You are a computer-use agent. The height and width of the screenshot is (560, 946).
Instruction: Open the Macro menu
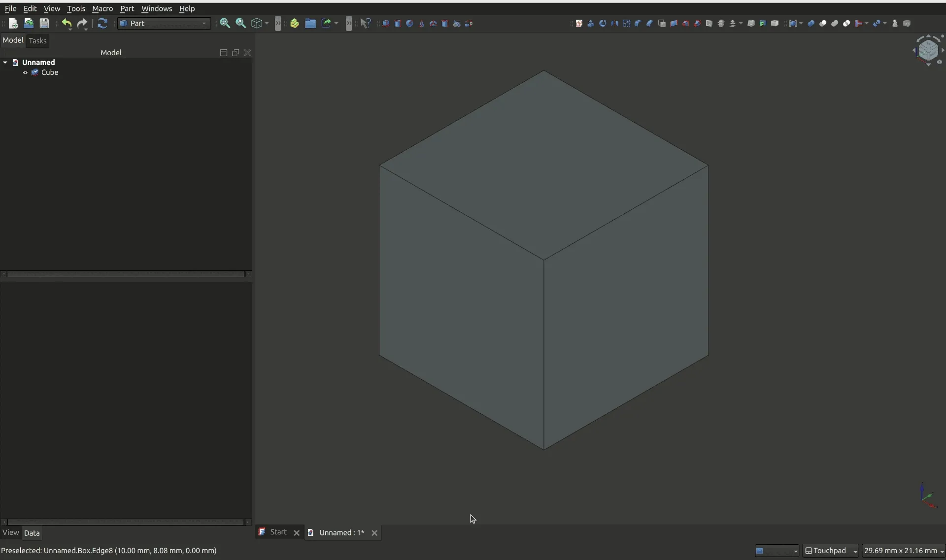tap(103, 8)
